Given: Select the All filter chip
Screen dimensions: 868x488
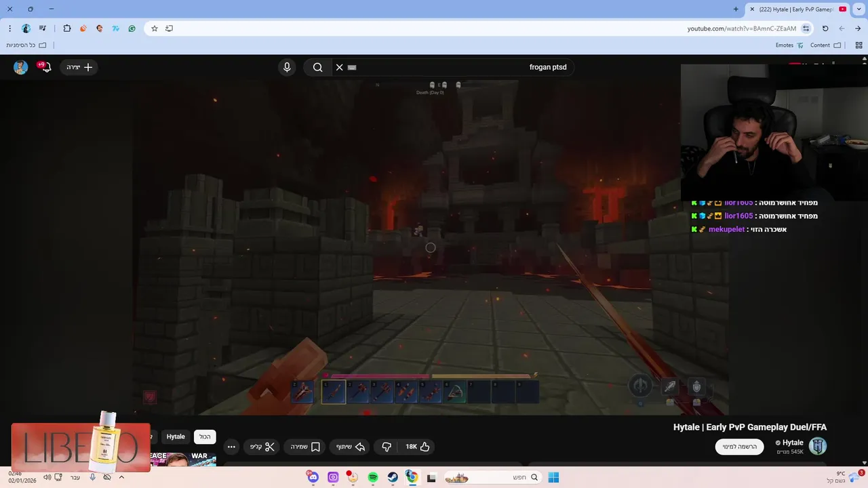Looking at the screenshot, I should [205, 436].
